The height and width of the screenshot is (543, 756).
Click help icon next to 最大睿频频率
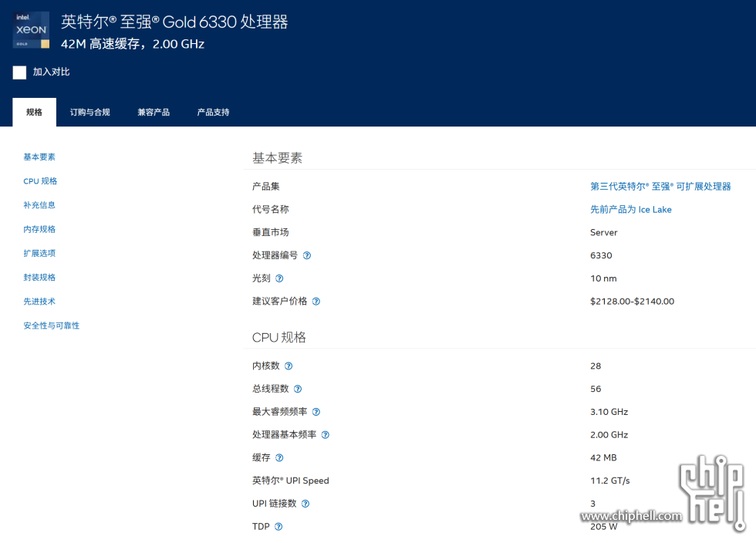pos(316,412)
